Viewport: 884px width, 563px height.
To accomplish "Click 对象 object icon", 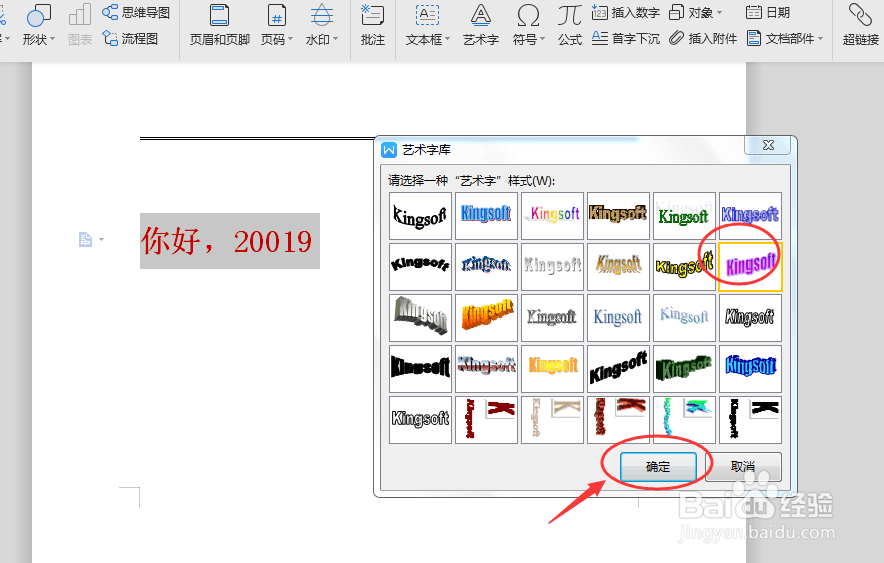I will coord(676,12).
